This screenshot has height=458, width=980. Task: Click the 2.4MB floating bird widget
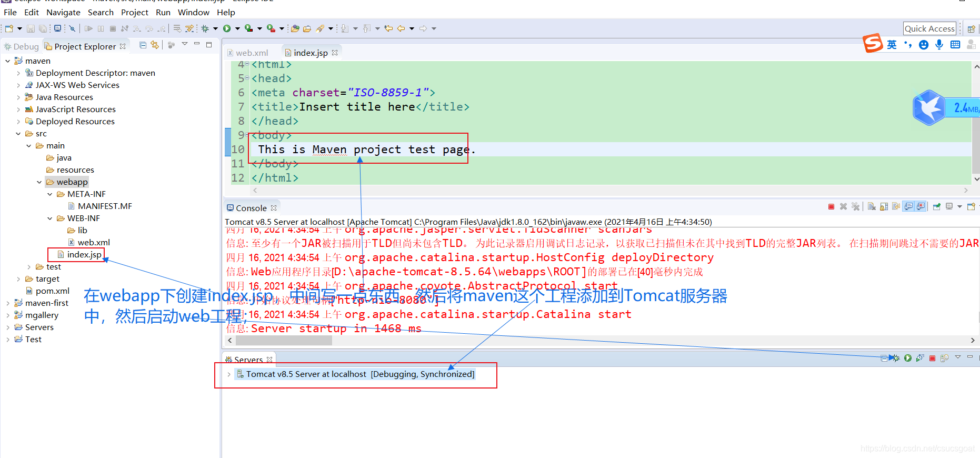pos(946,107)
